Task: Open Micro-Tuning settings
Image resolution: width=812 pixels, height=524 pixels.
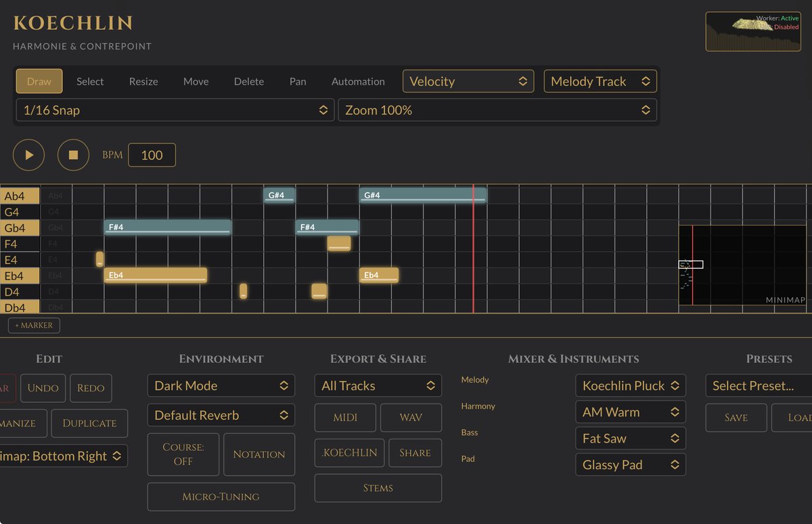Action: coord(221,497)
